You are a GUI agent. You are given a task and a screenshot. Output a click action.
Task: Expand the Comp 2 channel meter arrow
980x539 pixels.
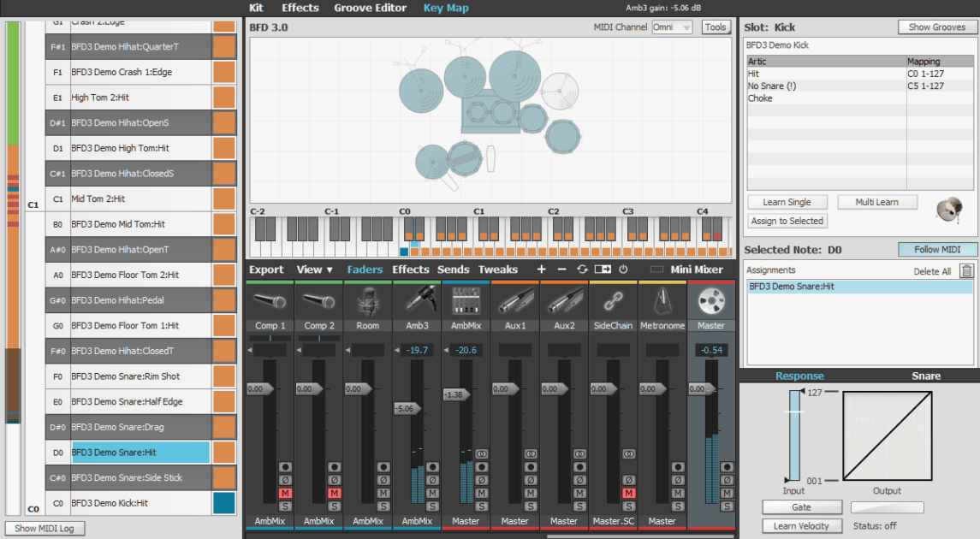point(299,351)
